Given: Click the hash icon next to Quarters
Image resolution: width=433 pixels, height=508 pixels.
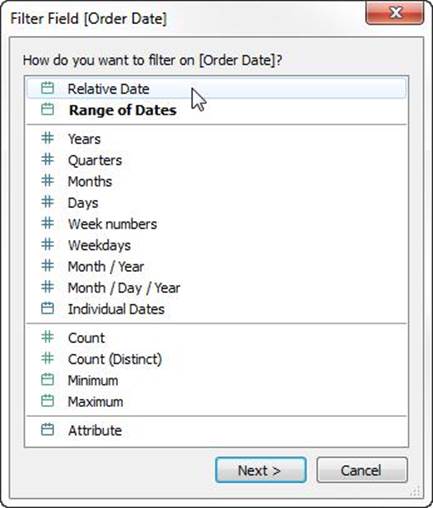Looking at the screenshot, I should pos(47,159).
